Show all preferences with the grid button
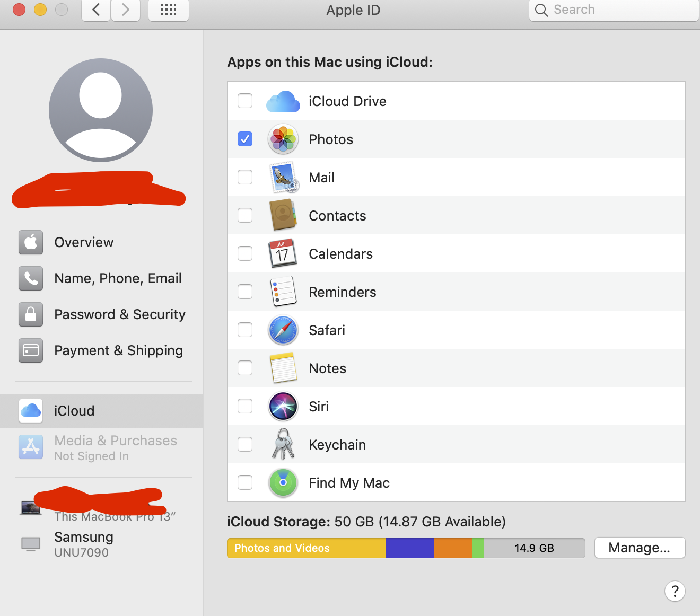Viewport: 700px width, 616px height. 169,10
